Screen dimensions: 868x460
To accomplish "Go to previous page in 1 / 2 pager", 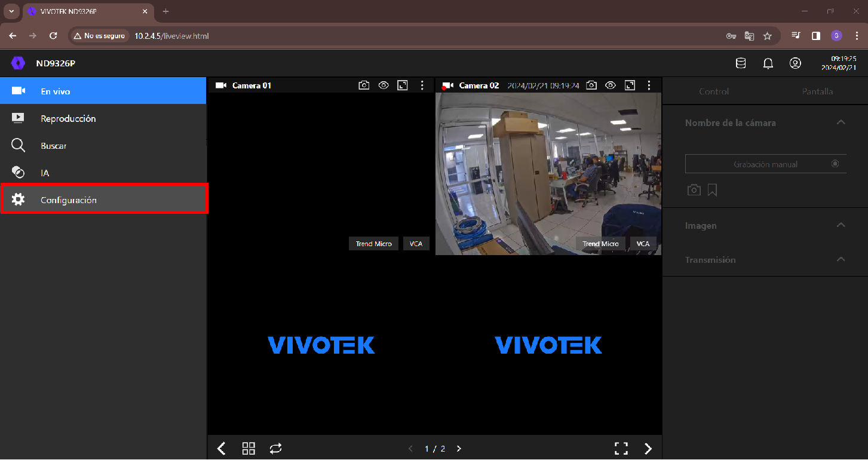I will tap(410, 449).
